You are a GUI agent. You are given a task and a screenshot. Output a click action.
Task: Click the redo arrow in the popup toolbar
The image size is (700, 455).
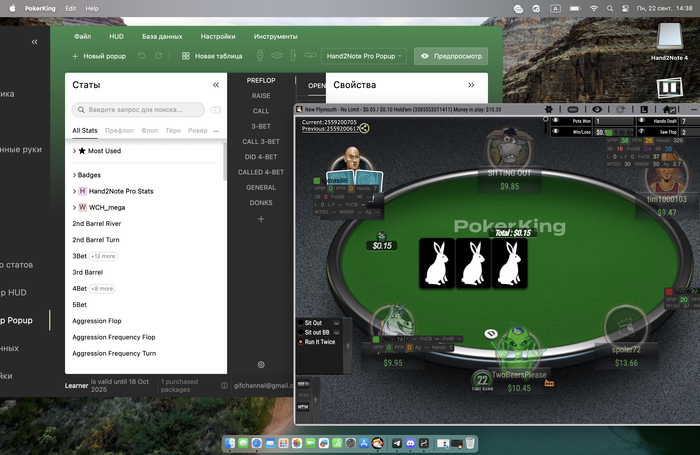pyautogui.click(x=158, y=56)
